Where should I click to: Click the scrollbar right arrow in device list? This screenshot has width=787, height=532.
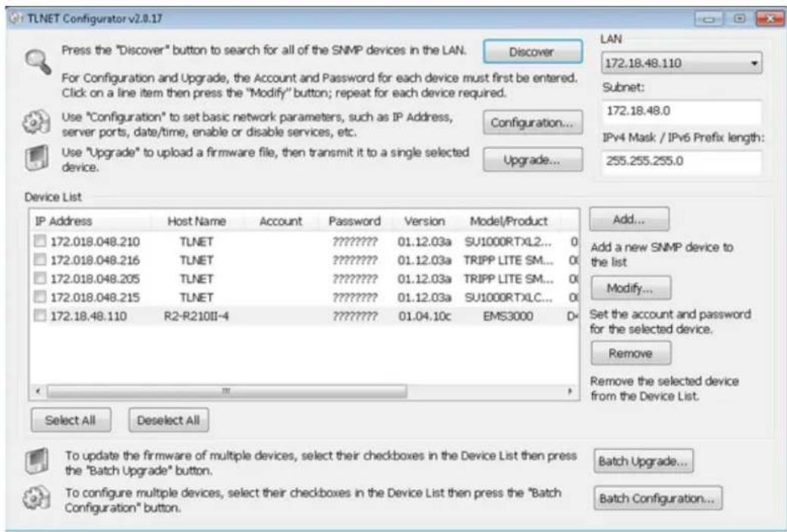tap(570, 391)
